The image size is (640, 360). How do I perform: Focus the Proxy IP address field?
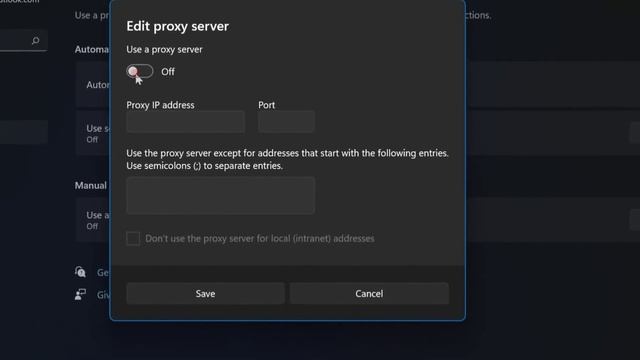[186, 122]
